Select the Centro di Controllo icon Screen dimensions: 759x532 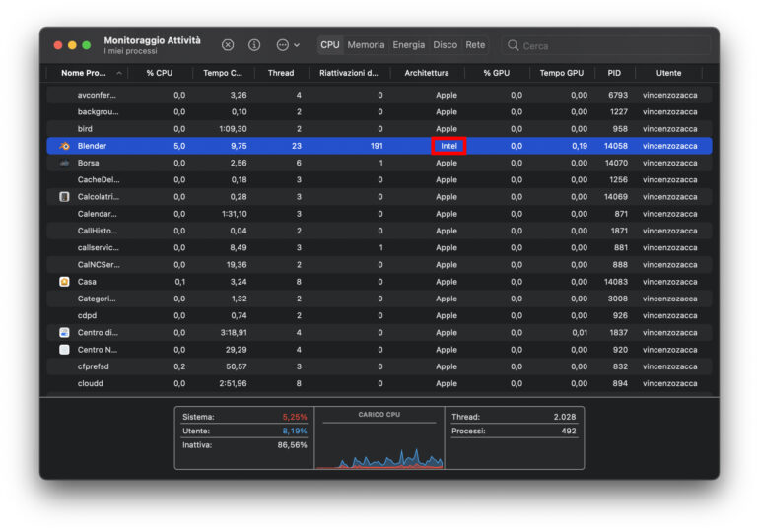pyautogui.click(x=64, y=333)
